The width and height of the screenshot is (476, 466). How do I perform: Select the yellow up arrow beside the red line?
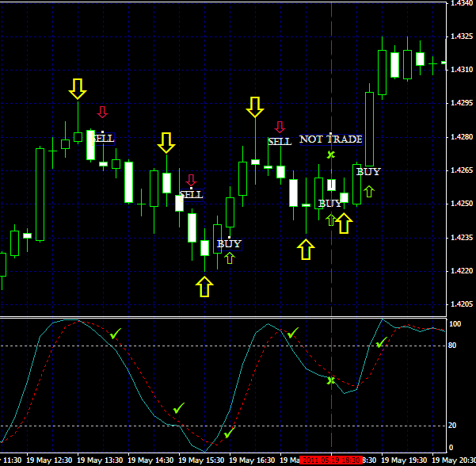click(x=344, y=223)
